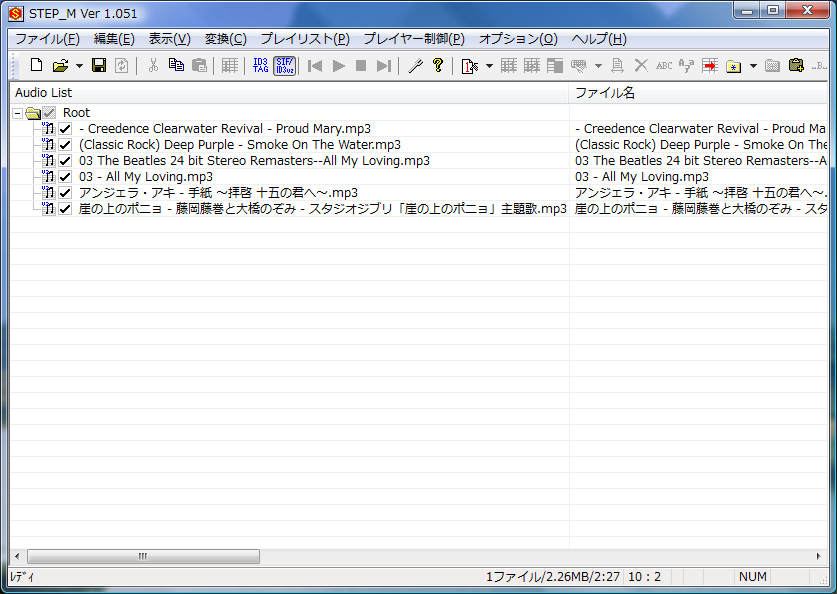Open the 変換(C) menu
Screen dimensions: 837x594
point(226,39)
